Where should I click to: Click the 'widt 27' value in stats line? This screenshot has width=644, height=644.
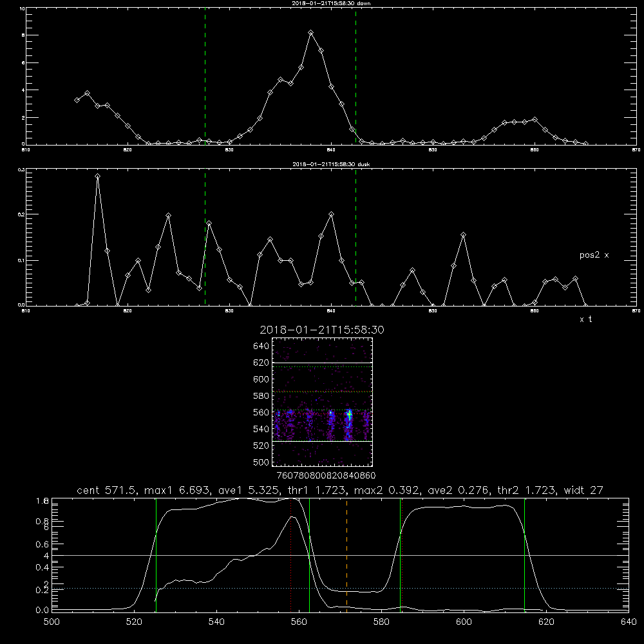click(583, 490)
